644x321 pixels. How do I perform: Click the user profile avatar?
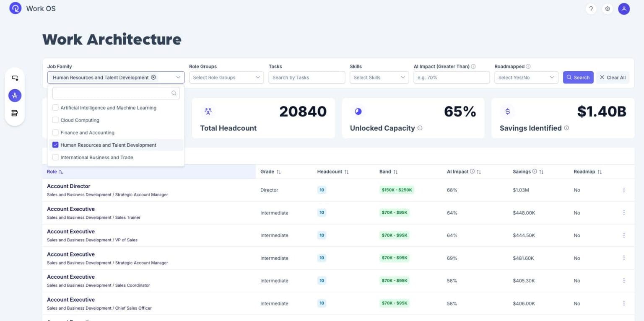(x=623, y=8)
